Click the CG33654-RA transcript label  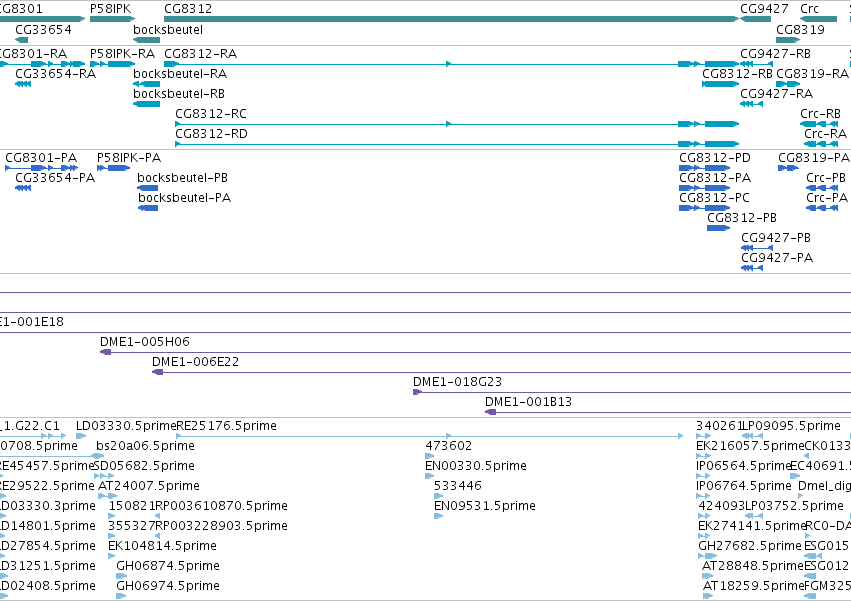point(55,74)
